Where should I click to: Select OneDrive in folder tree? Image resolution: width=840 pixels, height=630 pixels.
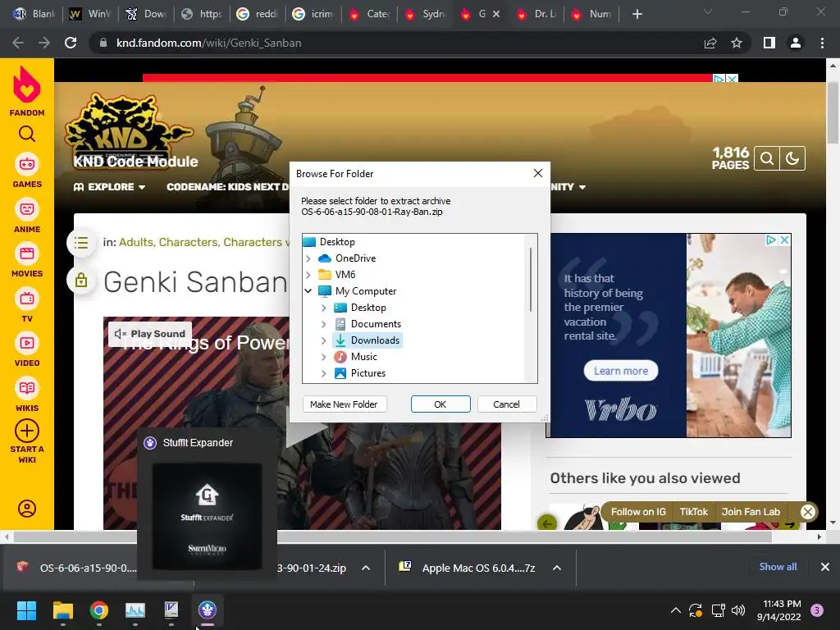click(355, 258)
